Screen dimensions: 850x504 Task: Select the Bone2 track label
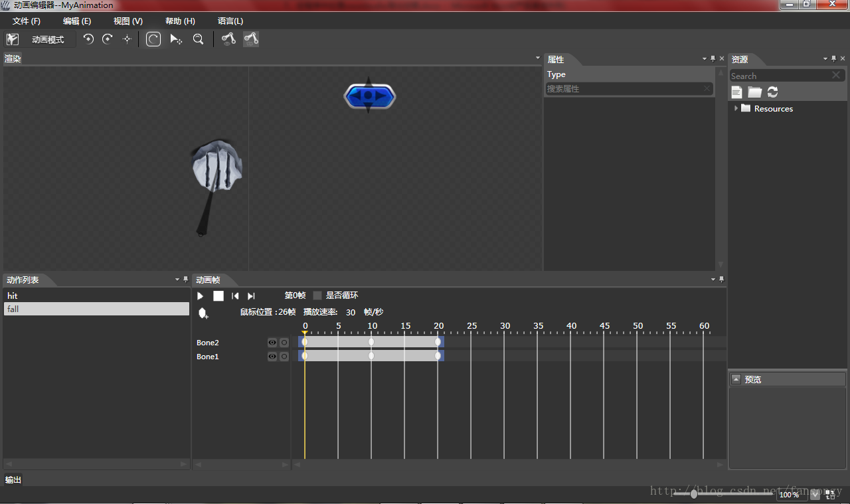click(x=208, y=343)
